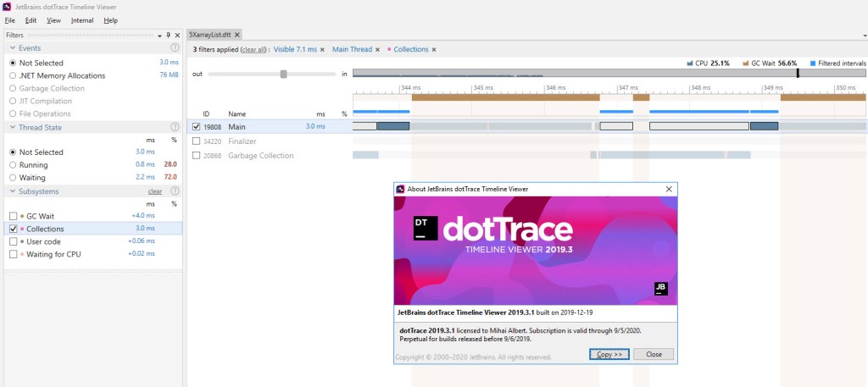Enable the GC Wait subsystem checkbox
This screenshot has width=868, height=387.
click(13, 216)
